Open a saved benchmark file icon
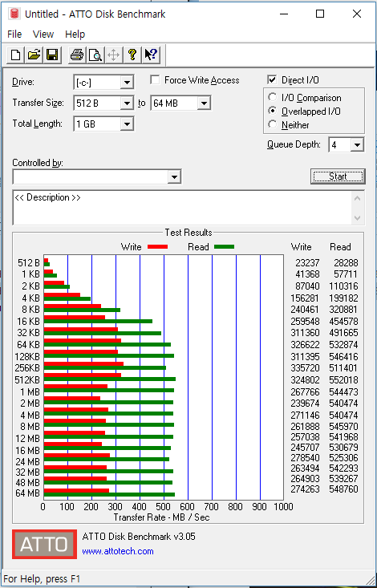This screenshot has width=377, height=588. coord(34,55)
